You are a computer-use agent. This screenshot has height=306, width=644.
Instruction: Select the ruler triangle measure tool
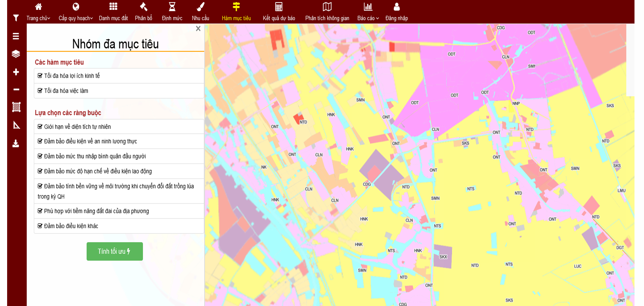point(16,125)
